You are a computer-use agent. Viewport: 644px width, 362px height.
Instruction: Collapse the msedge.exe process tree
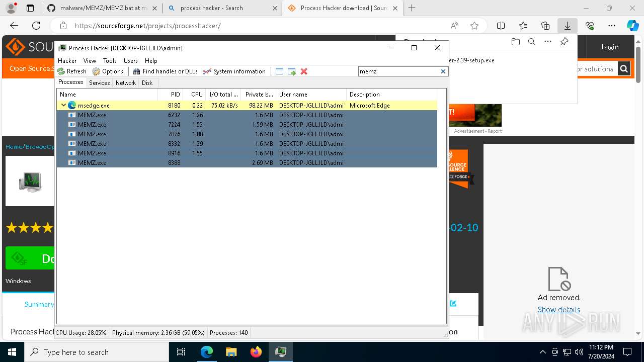click(x=63, y=106)
